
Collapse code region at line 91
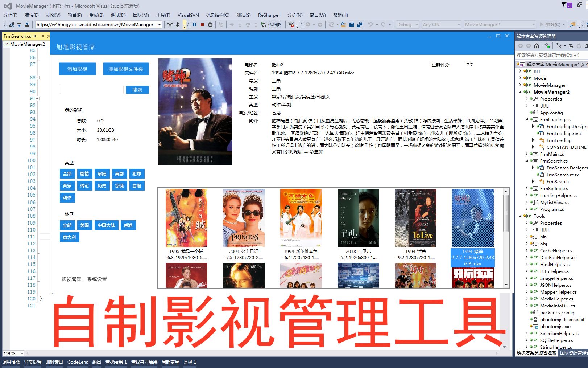[x=37, y=98]
